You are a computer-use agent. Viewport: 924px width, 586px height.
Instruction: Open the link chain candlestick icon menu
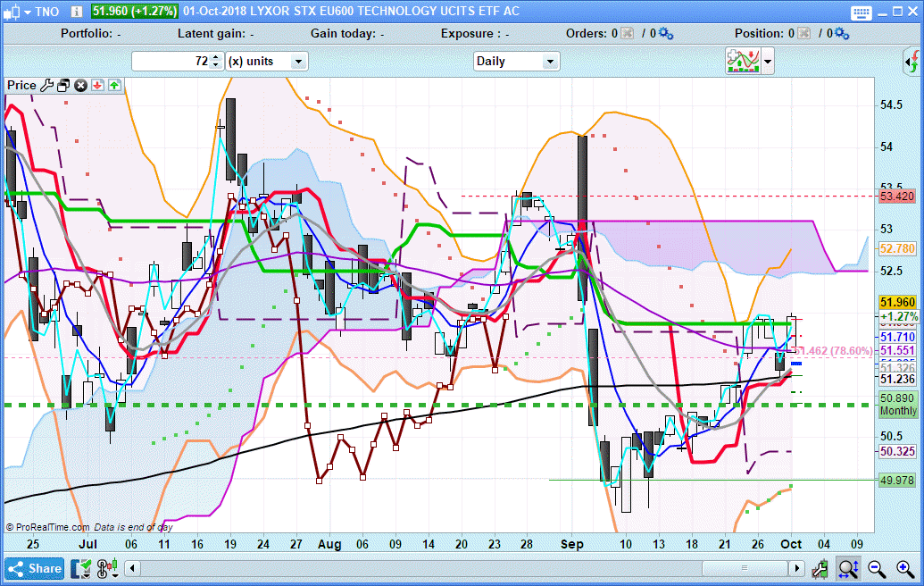pyautogui.click(x=107, y=569)
